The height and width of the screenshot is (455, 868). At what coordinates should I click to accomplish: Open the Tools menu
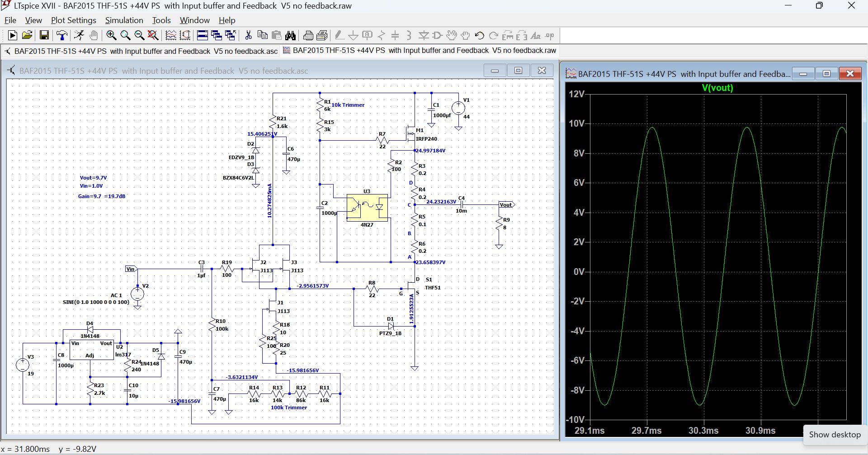pos(161,20)
